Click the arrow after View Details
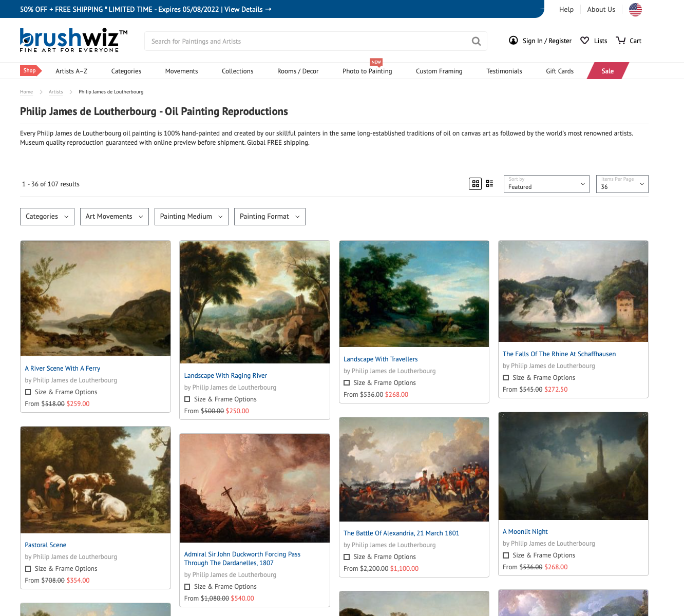Screen dimensions: 684x616 coord(269,9)
